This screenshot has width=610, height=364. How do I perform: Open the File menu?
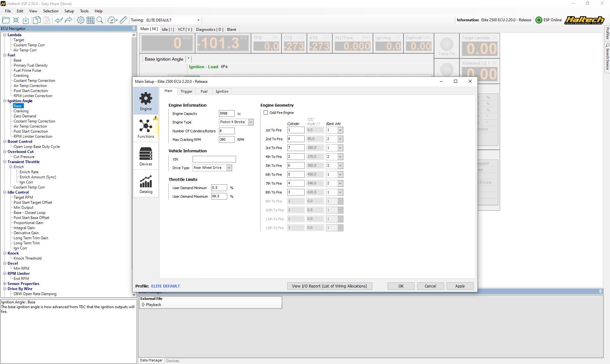(8, 11)
